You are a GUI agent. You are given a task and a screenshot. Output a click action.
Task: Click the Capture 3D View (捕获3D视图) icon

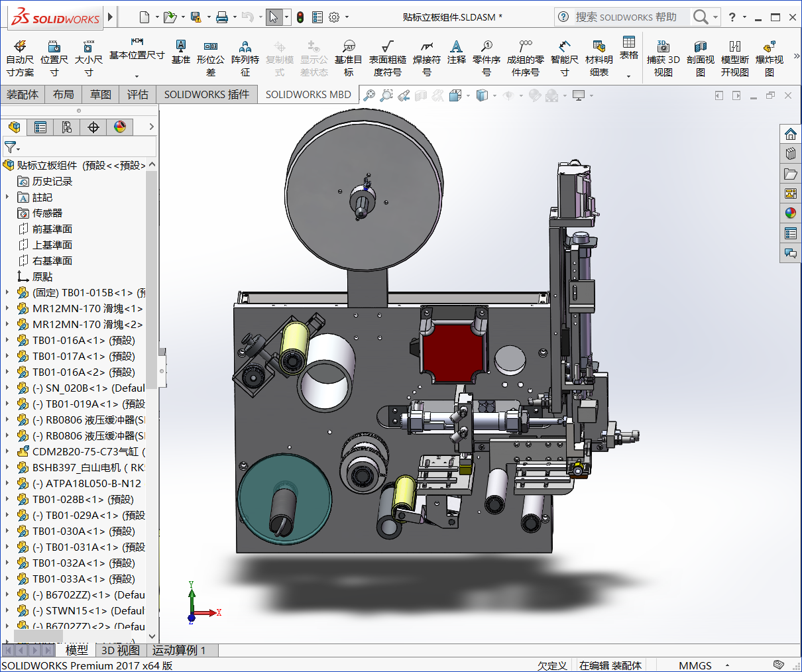click(663, 57)
